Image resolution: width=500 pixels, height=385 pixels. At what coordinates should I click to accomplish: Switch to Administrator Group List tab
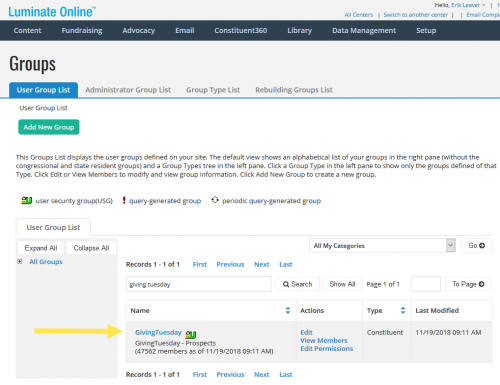(128, 90)
